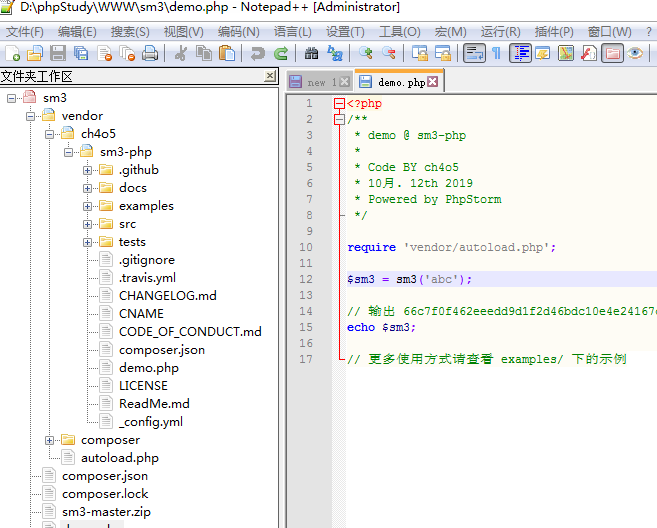Toggle the show all characters pilcrow icon
Screen dimensions: 657x528
(x=497, y=53)
